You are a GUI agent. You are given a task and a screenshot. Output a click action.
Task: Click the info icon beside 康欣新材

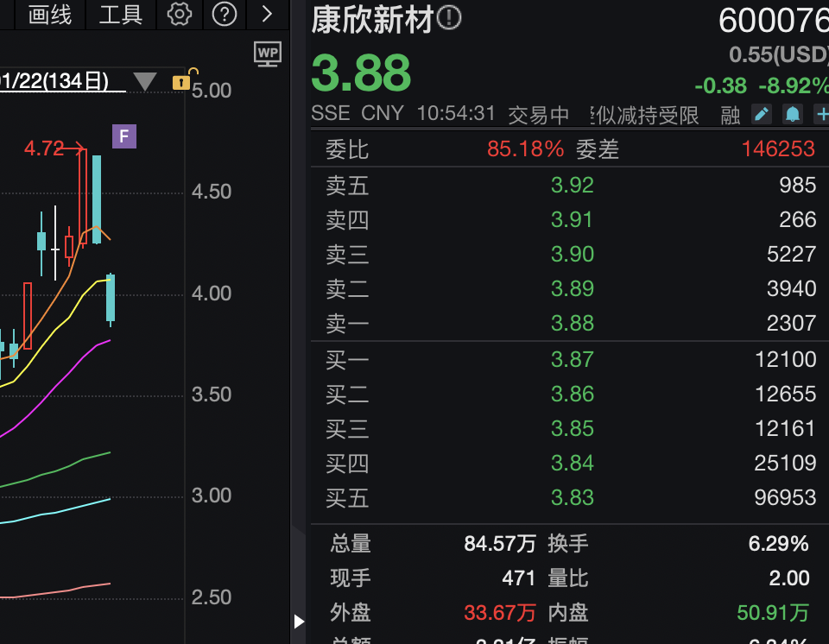click(449, 18)
